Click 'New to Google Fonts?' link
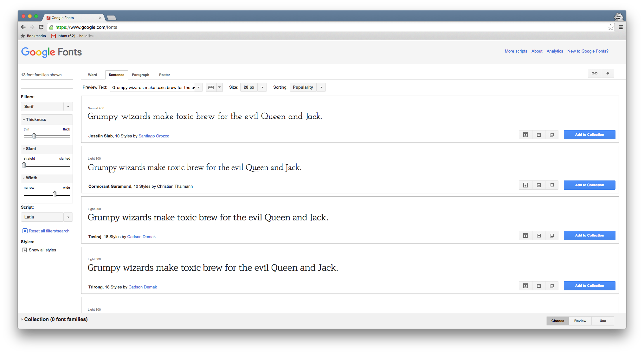The image size is (644, 354). point(588,51)
